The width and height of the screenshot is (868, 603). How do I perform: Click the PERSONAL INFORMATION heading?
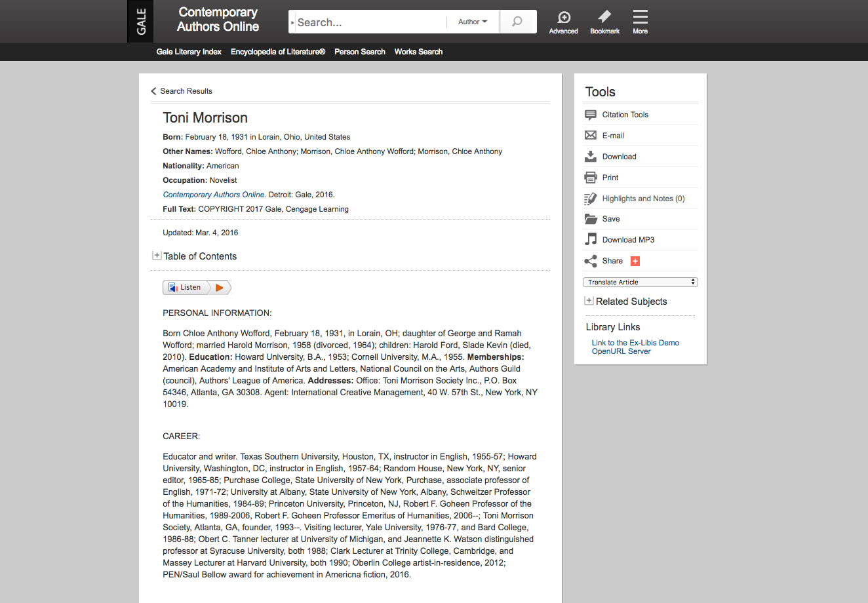click(x=217, y=313)
